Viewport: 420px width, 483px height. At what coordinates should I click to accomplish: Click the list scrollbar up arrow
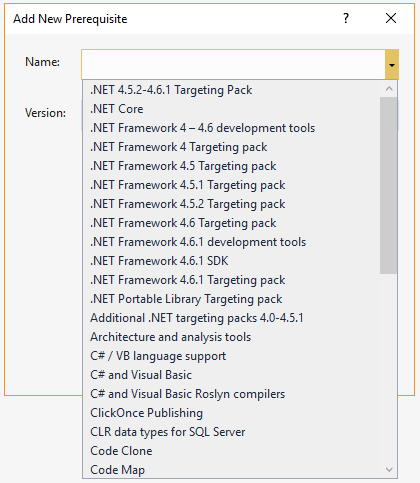click(x=389, y=89)
